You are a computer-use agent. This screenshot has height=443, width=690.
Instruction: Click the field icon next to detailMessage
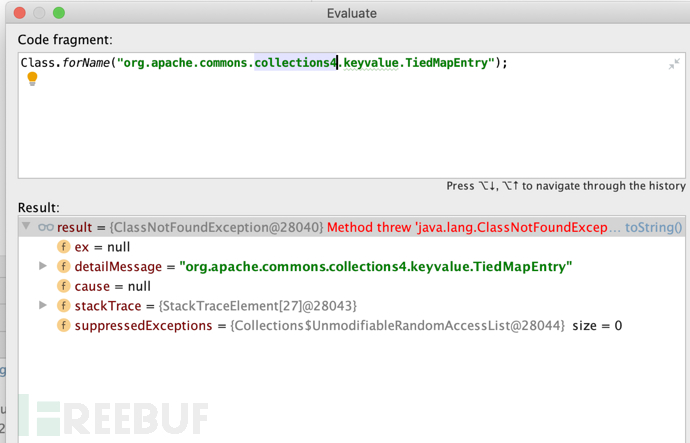pyautogui.click(x=64, y=267)
